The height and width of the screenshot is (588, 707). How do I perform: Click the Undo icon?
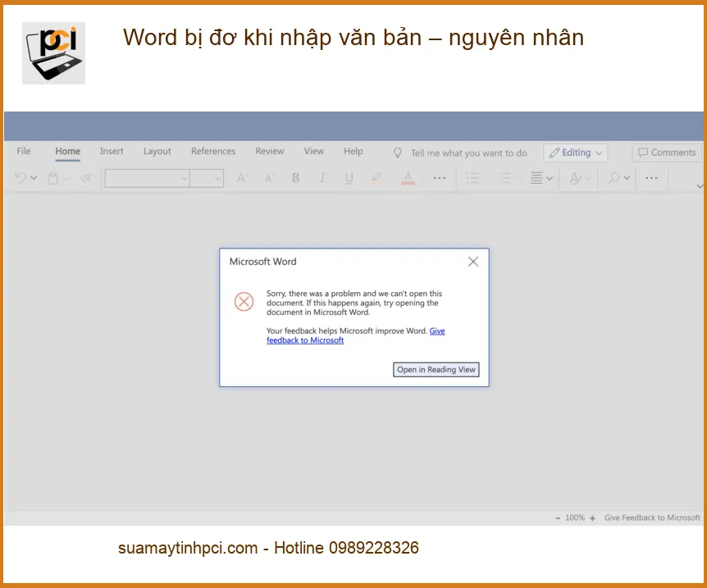tap(21, 178)
